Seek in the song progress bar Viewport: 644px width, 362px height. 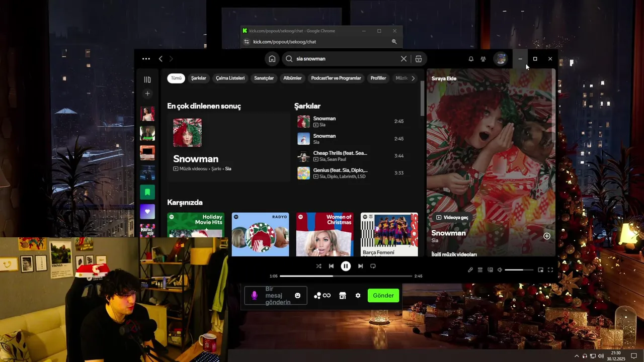(x=346, y=276)
